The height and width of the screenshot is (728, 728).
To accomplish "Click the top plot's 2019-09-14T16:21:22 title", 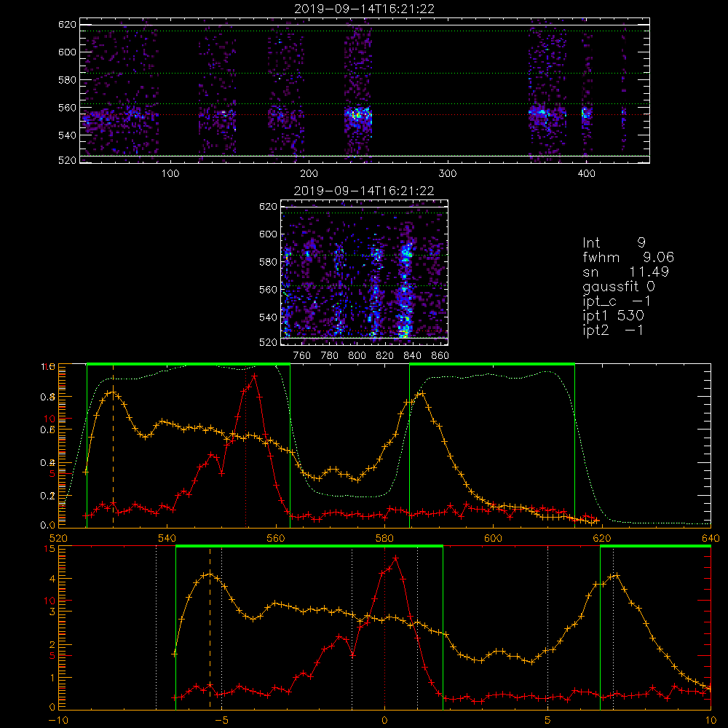I will (x=365, y=9).
